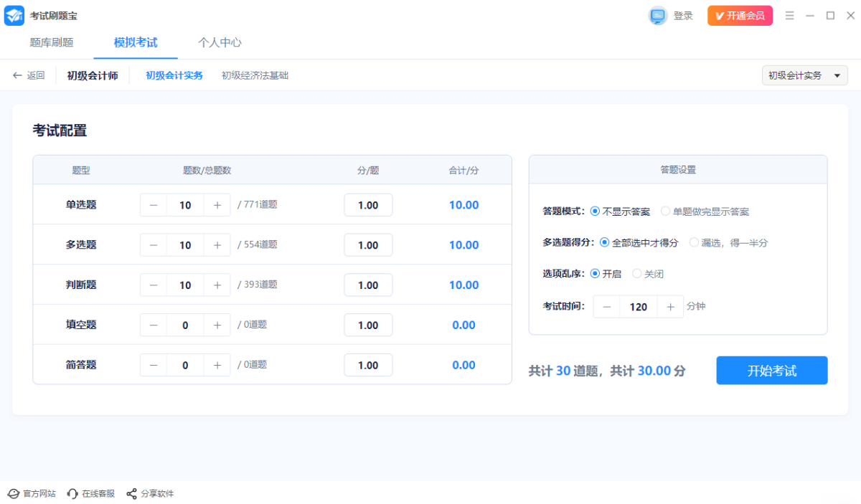Viewport: 861px width, 504px height.
Task: Switch to 个人中心 tab
Action: point(220,42)
